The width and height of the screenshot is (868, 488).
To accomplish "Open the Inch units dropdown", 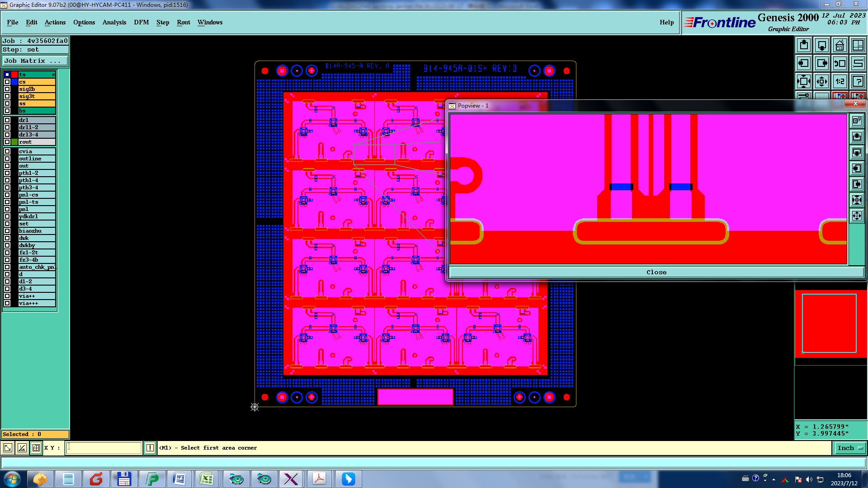I will tap(850, 448).
